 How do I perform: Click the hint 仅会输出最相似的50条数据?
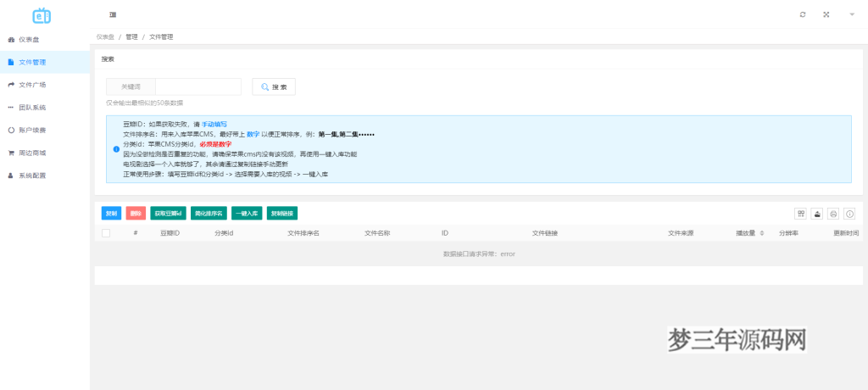coord(144,103)
